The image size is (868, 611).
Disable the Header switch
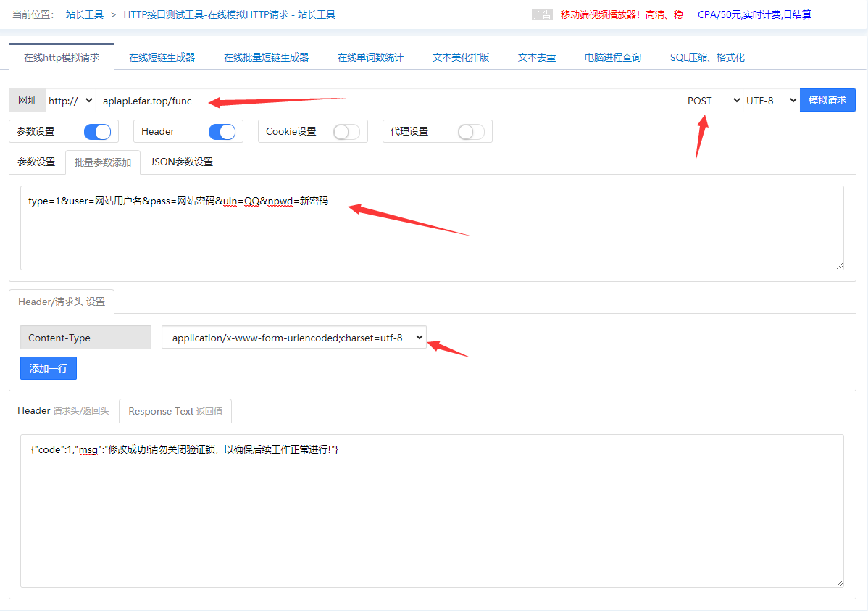click(222, 131)
